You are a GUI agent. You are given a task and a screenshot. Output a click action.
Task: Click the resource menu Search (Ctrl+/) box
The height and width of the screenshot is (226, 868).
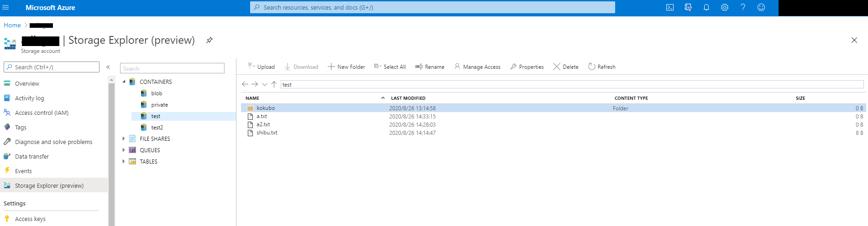(52, 67)
